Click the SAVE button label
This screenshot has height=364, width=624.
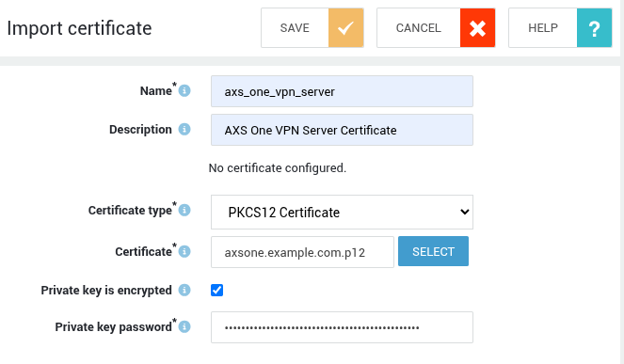click(295, 28)
